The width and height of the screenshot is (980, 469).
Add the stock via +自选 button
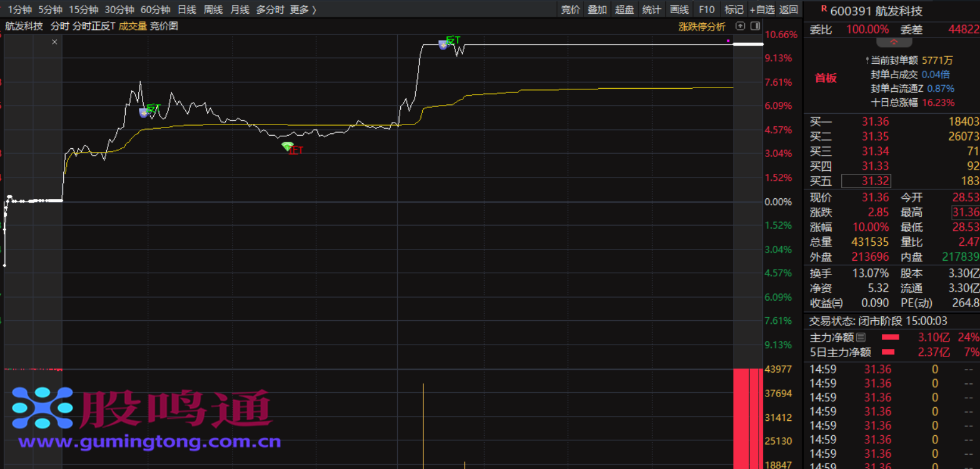[762, 9]
